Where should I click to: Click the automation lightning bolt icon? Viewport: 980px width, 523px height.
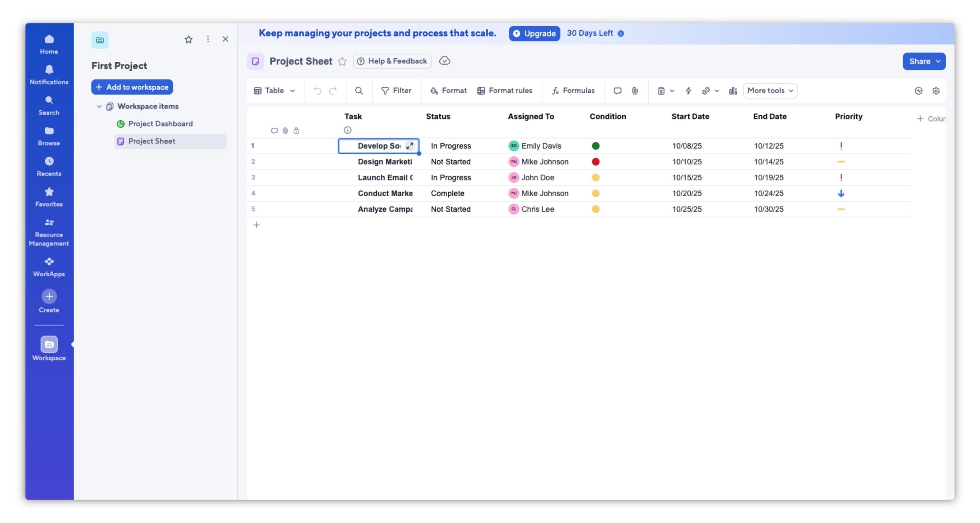(x=688, y=91)
